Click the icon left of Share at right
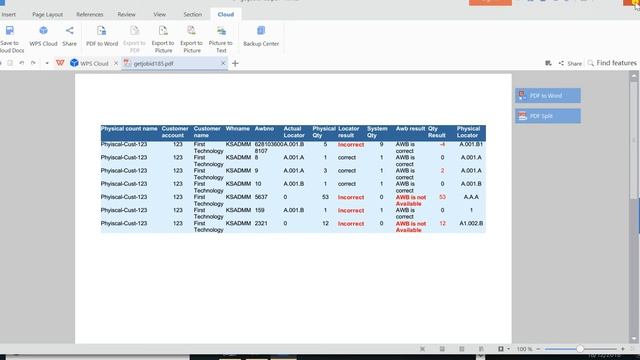Screen dimensions: 640x360 (x=548, y=63)
